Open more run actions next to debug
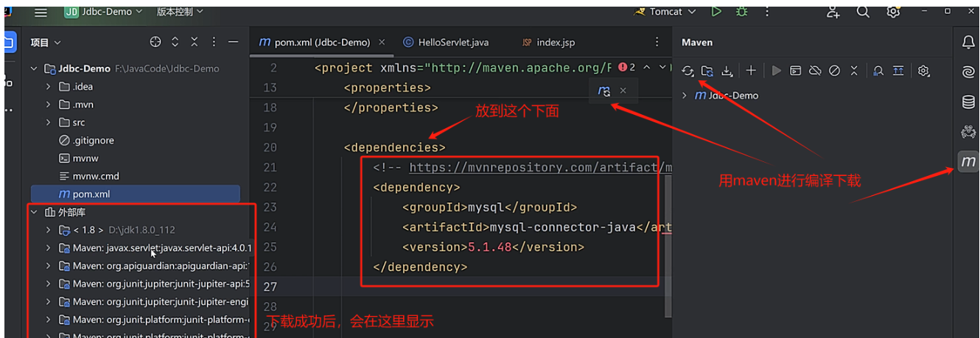 [767, 12]
